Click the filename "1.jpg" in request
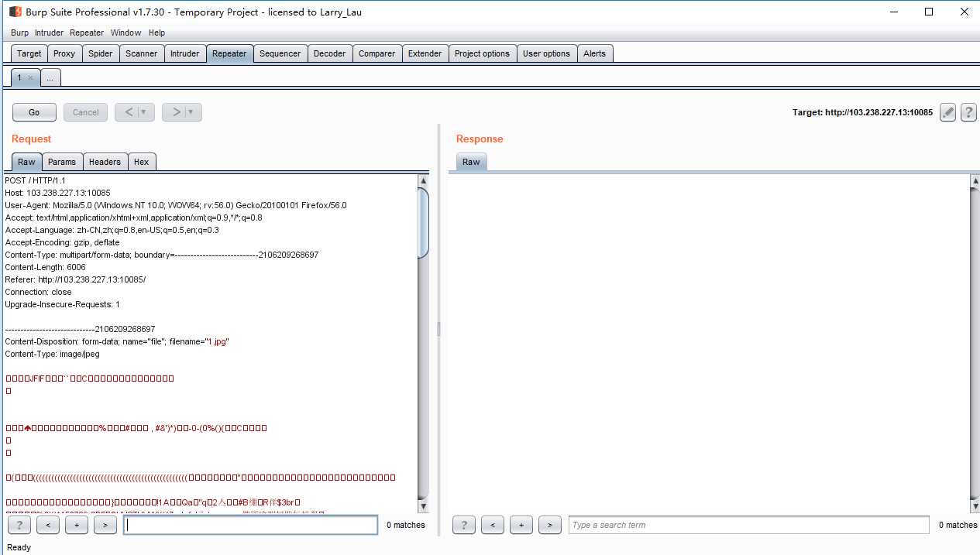Image resolution: width=980 pixels, height=555 pixels. click(x=218, y=341)
